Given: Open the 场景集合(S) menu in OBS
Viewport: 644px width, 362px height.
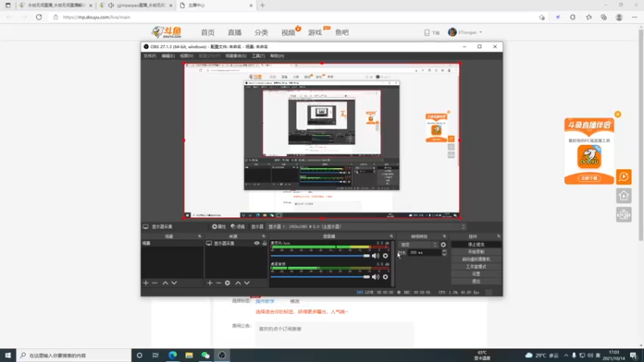Looking at the screenshot, I should point(236,56).
